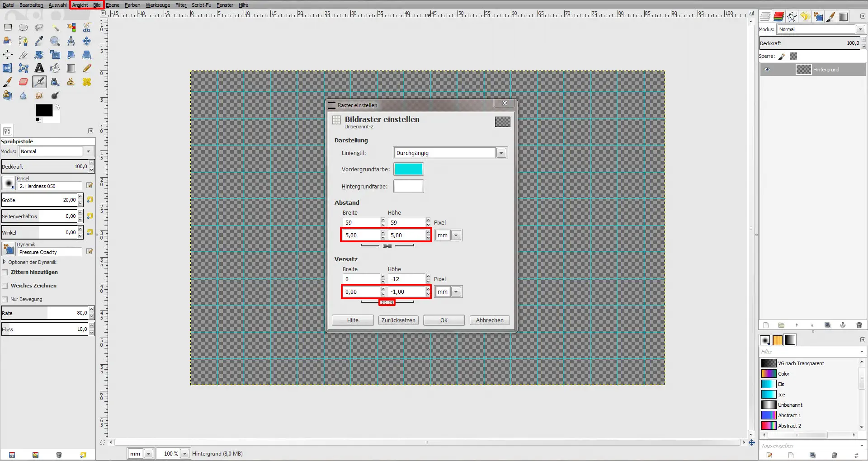Select the Clone stamp tool

click(x=70, y=82)
